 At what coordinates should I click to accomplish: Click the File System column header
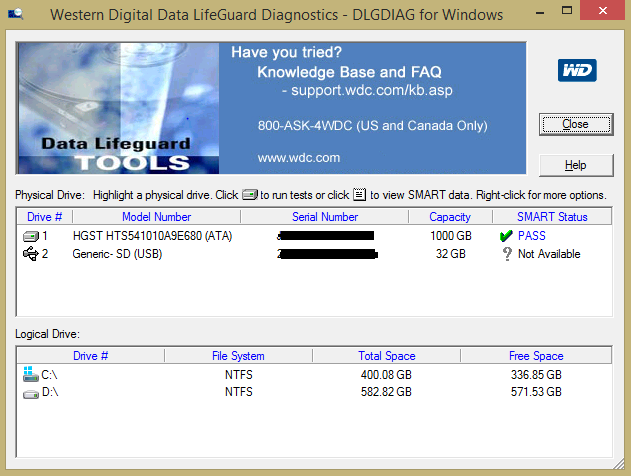(x=238, y=356)
